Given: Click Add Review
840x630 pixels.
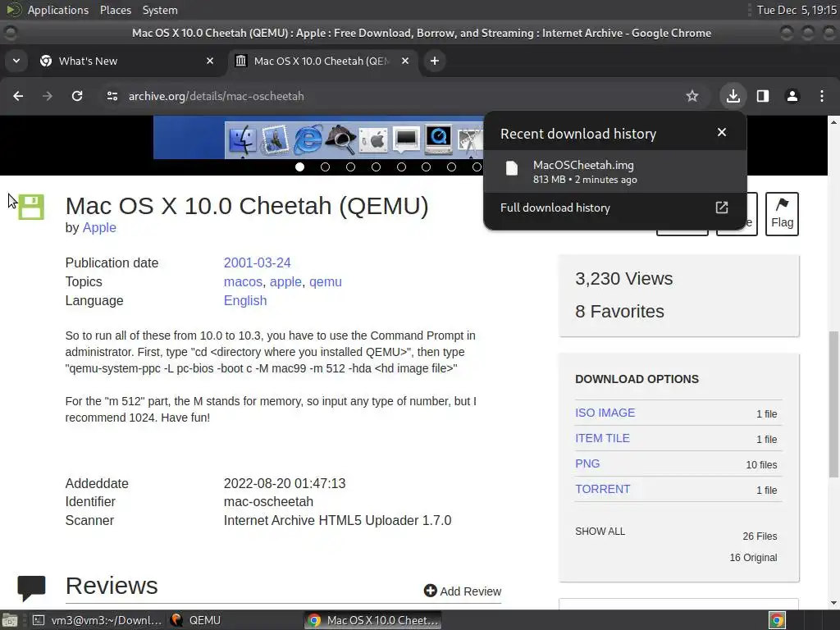Looking at the screenshot, I should coord(463,591).
